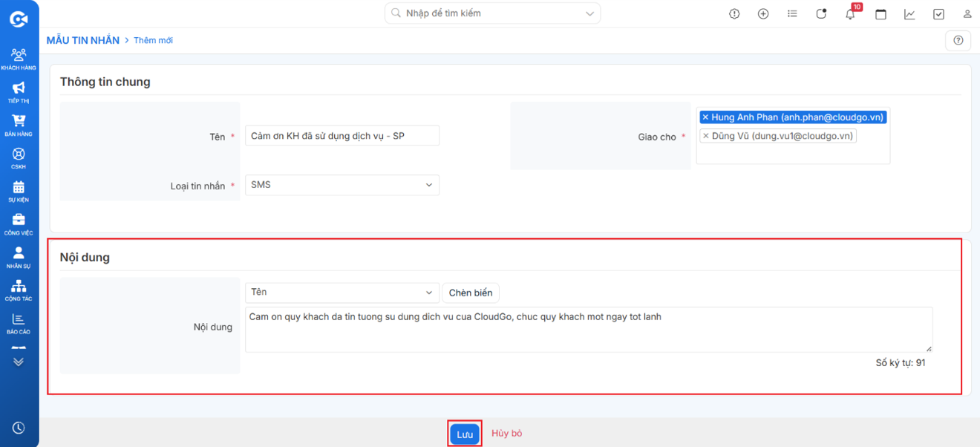
Task: Click the search magnifier icon
Action: tap(396, 13)
